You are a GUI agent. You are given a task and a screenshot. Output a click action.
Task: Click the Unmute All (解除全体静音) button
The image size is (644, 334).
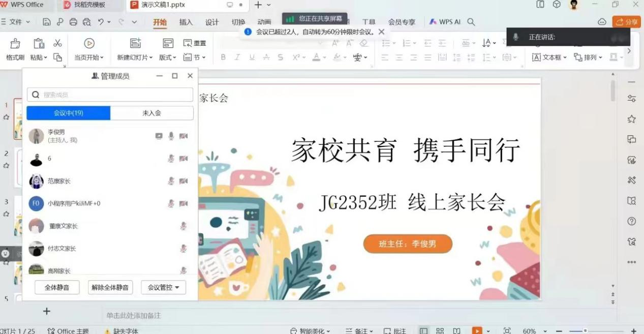coord(110,288)
